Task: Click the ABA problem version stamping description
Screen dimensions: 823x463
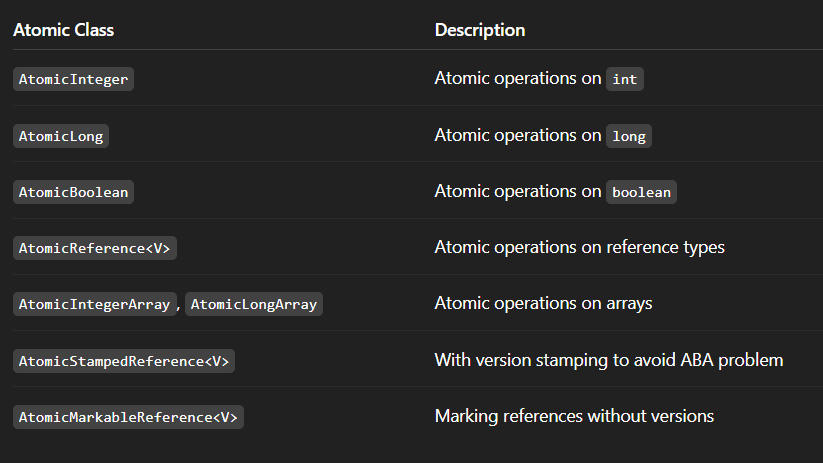Action: [x=608, y=360]
